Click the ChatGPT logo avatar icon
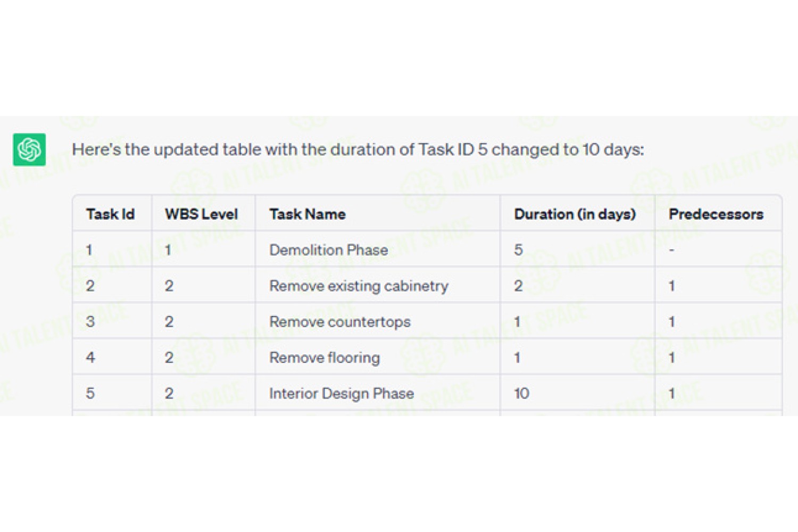This screenshot has height=532, width=798. [x=29, y=149]
